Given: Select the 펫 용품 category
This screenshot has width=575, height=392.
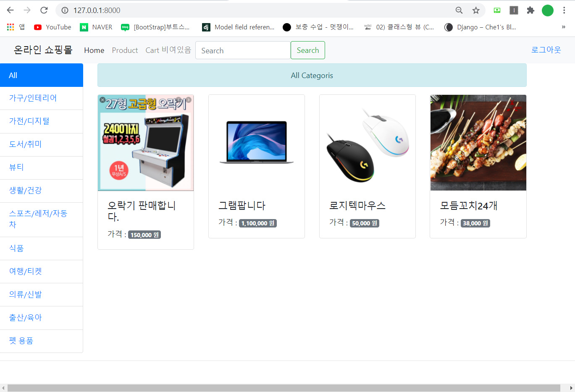Looking at the screenshot, I should [42, 341].
